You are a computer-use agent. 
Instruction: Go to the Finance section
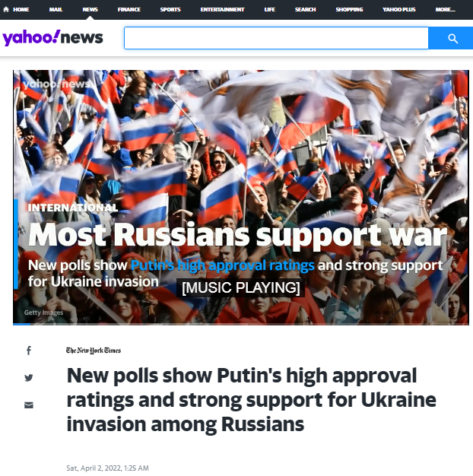click(129, 9)
